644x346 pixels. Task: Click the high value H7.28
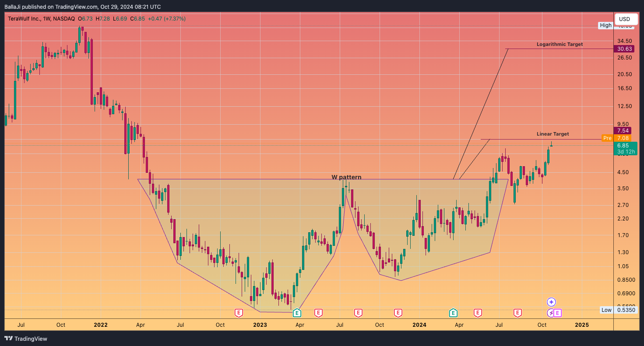pyautogui.click(x=103, y=19)
